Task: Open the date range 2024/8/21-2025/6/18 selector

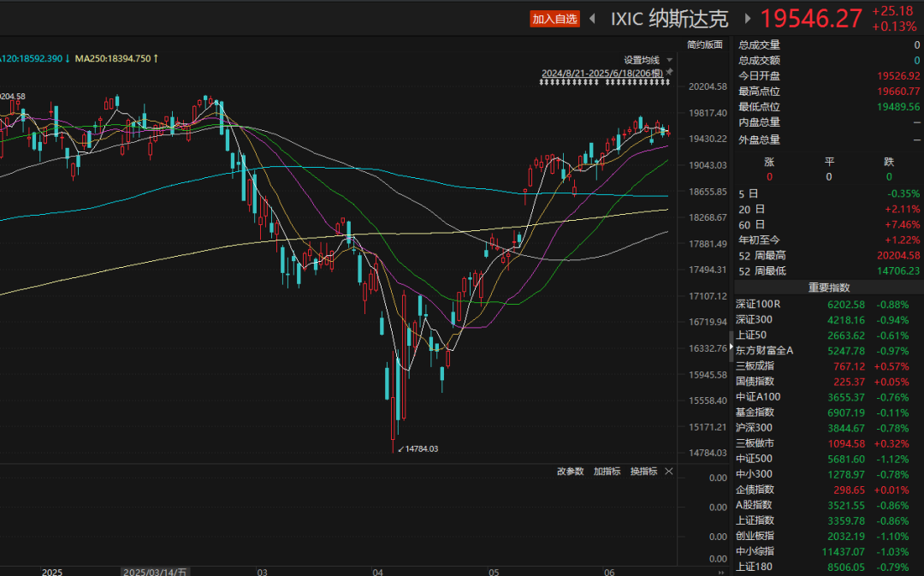Action: coord(602,74)
